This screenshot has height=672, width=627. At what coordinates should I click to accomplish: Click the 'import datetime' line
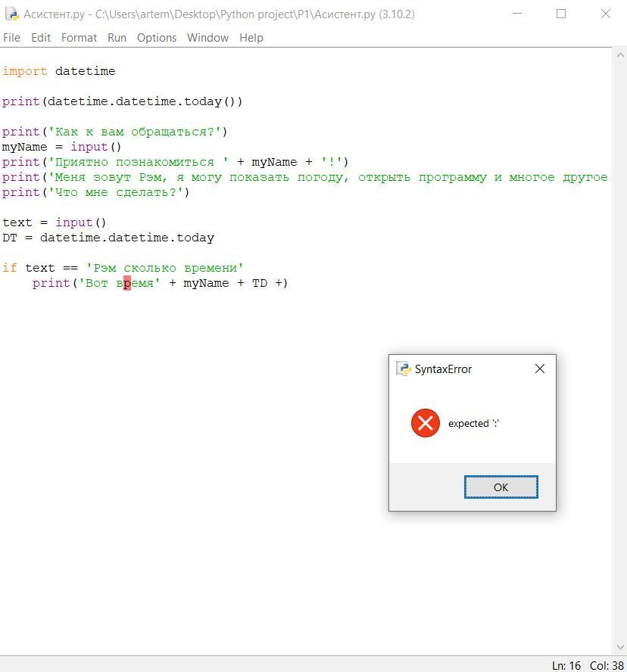click(x=59, y=71)
